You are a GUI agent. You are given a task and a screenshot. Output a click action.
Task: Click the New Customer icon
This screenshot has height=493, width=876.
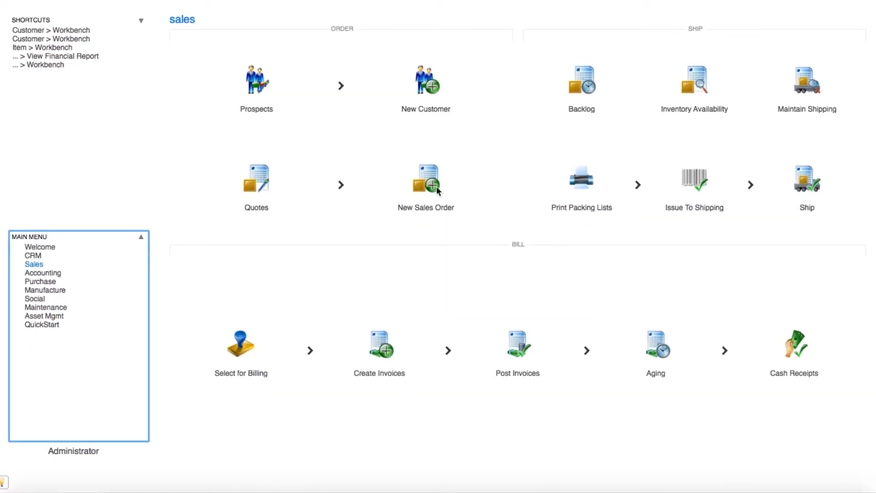[426, 80]
